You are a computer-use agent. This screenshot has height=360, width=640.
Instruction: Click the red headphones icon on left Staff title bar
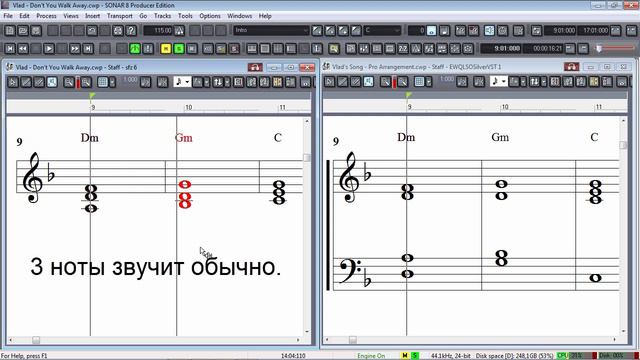pyautogui.click(x=255, y=67)
